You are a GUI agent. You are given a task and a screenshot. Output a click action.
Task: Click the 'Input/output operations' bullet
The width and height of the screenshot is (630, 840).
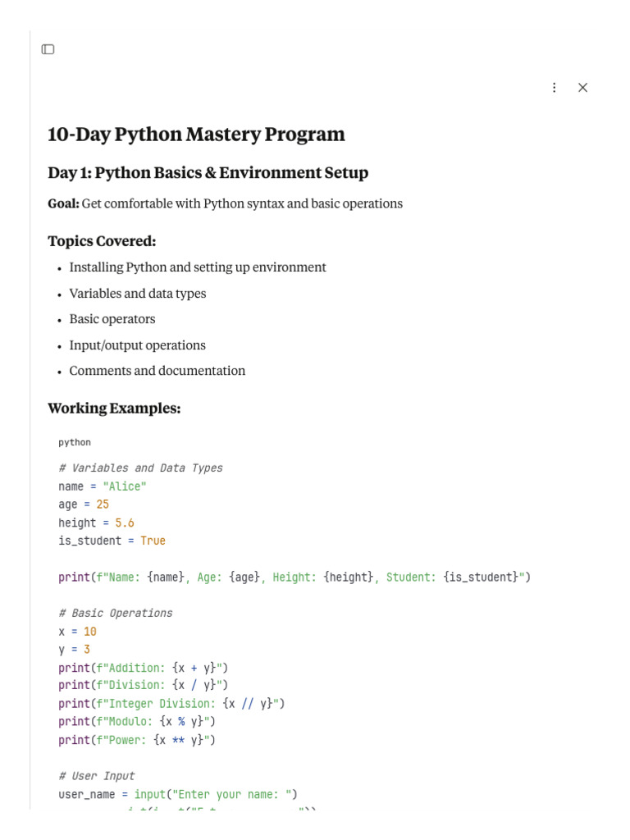(x=137, y=345)
